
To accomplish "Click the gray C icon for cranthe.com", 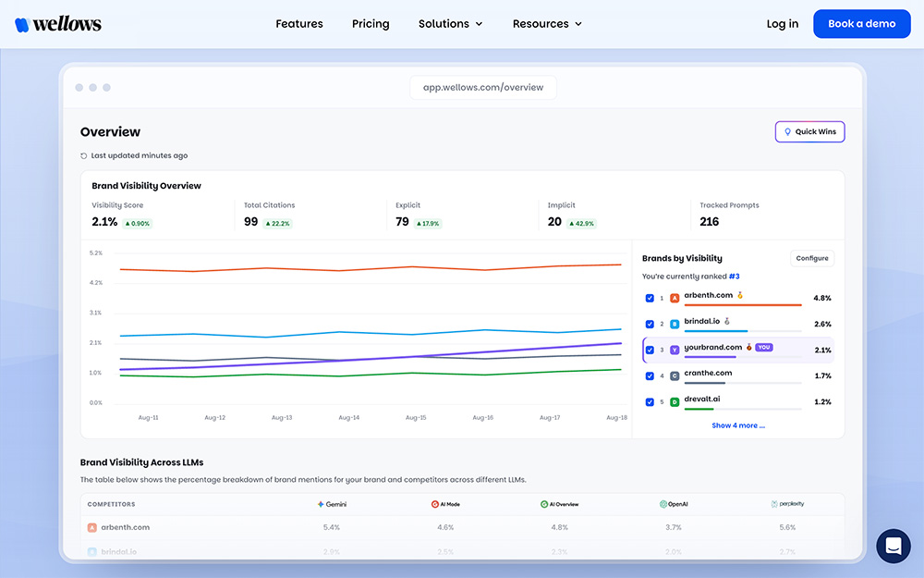I will coord(675,376).
